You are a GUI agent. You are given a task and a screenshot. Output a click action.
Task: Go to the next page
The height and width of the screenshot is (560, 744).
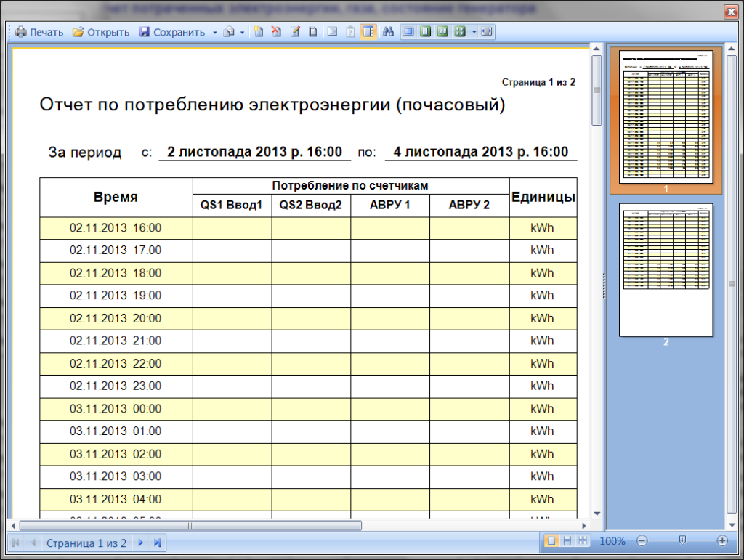pos(140,543)
